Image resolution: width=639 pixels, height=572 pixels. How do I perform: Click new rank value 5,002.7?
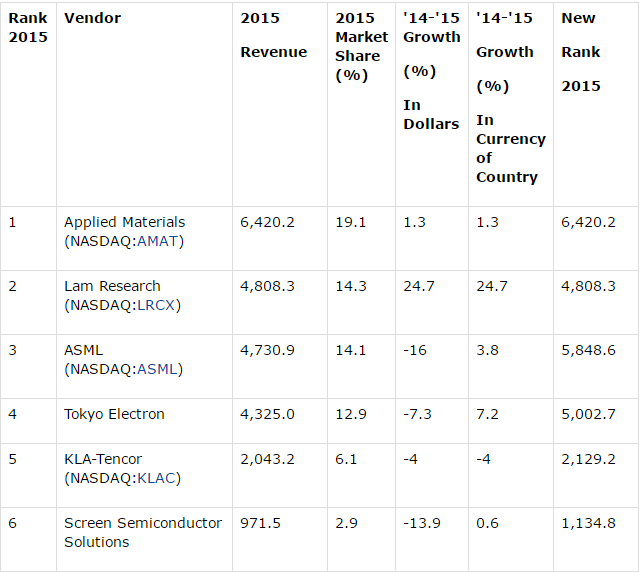coord(588,414)
